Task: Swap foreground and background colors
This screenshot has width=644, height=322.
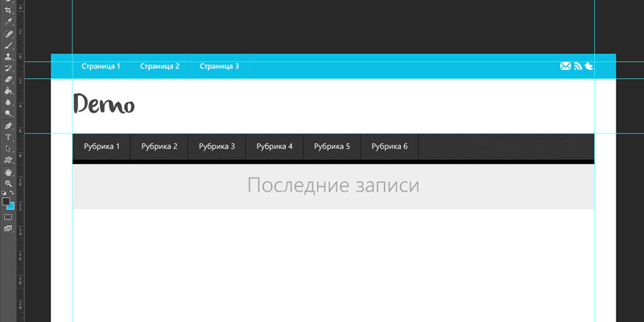Action: [12, 193]
